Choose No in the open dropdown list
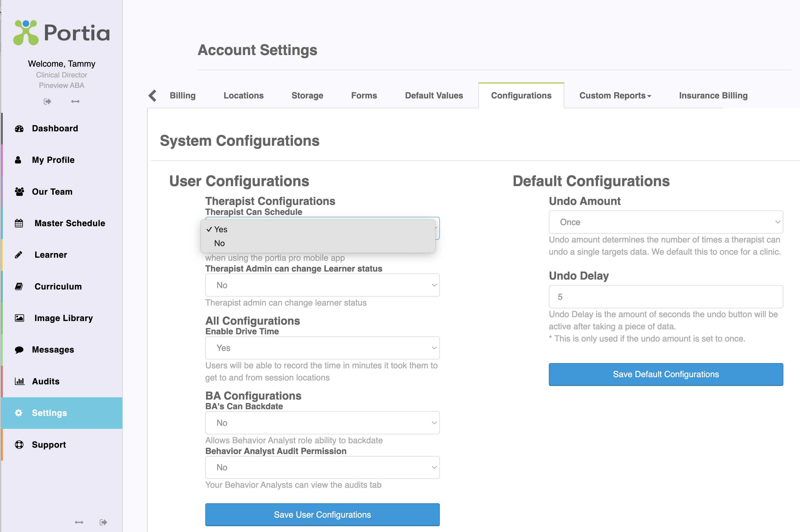800x532 pixels. point(220,243)
